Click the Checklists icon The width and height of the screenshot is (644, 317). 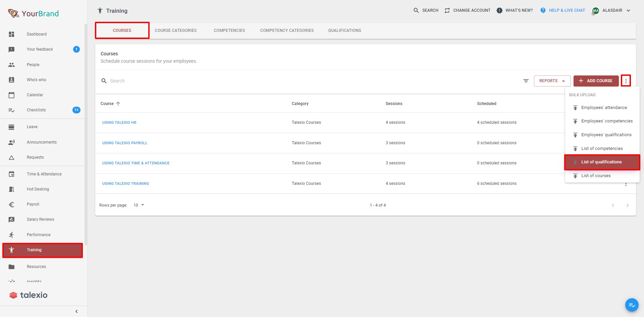click(11, 110)
